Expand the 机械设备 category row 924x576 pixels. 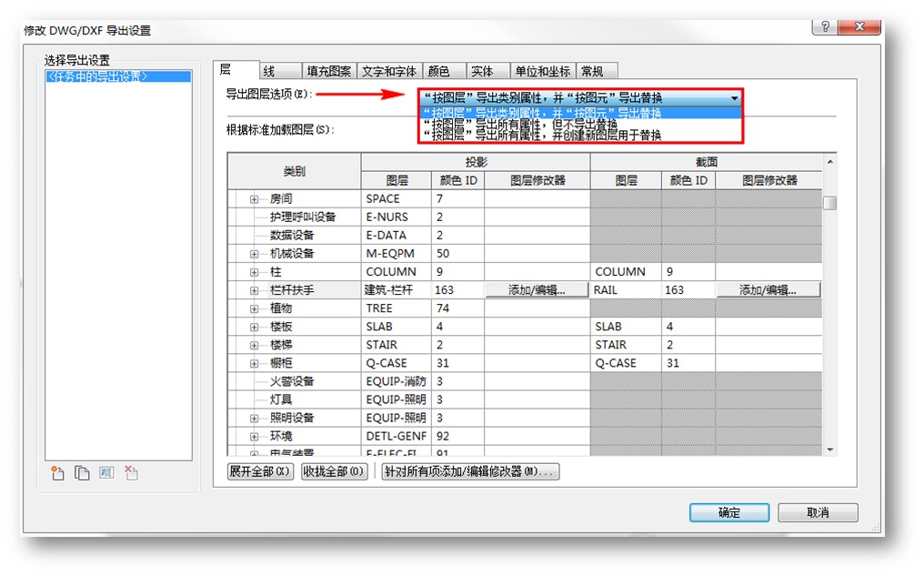click(x=254, y=254)
